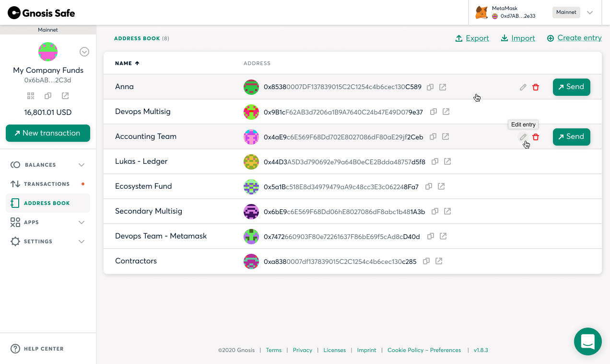Click version v1.8.3 in footer
This screenshot has height=364, width=610.
pyautogui.click(x=481, y=350)
